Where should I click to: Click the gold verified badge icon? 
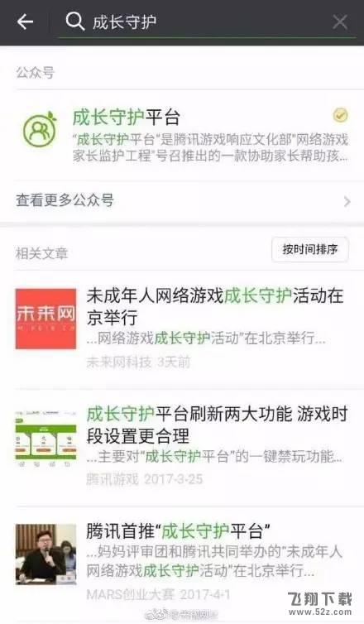(341, 115)
